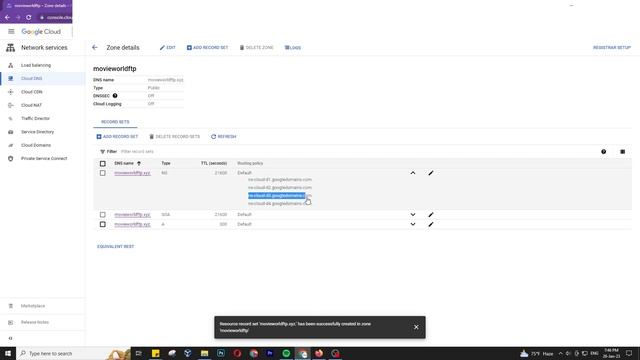Open Windows Start menu

pyautogui.click(x=8, y=353)
